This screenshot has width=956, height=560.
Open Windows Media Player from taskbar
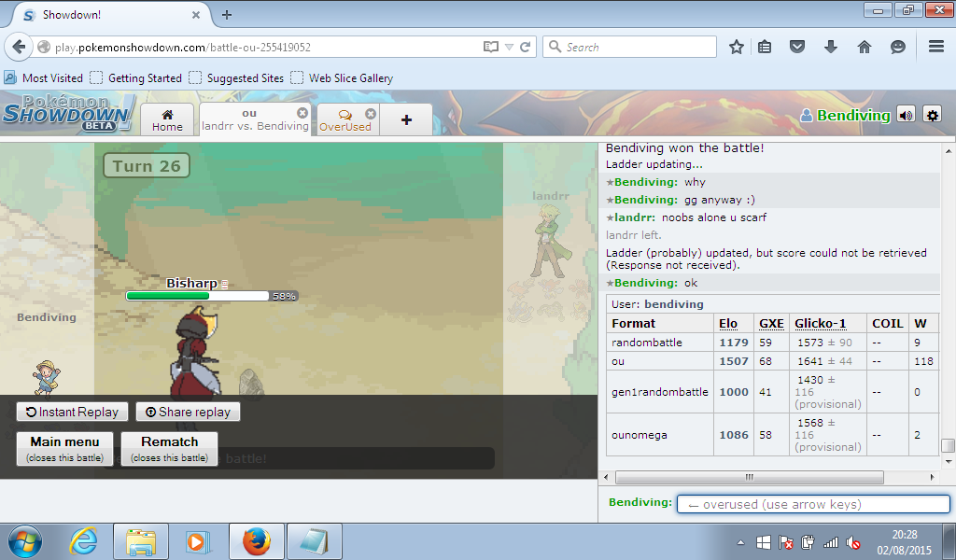tap(198, 541)
